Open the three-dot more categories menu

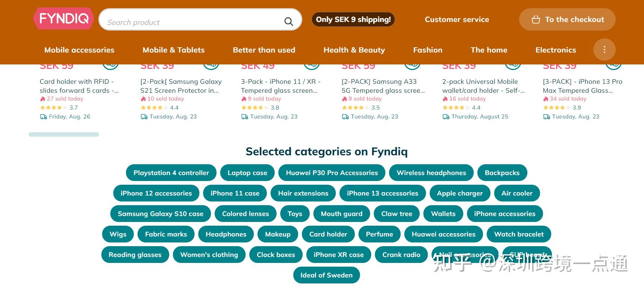pos(604,50)
